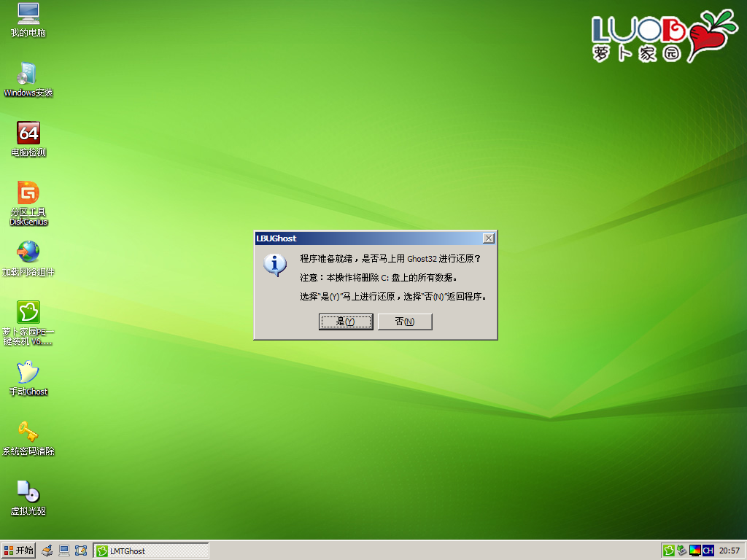Viewport: 747px width, 560px height.
Task: Switch input language via the CH indicator
Action: point(709,551)
